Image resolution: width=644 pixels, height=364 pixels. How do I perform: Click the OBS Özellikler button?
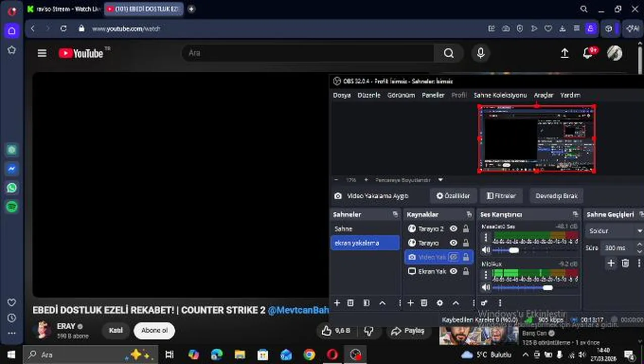(x=453, y=196)
